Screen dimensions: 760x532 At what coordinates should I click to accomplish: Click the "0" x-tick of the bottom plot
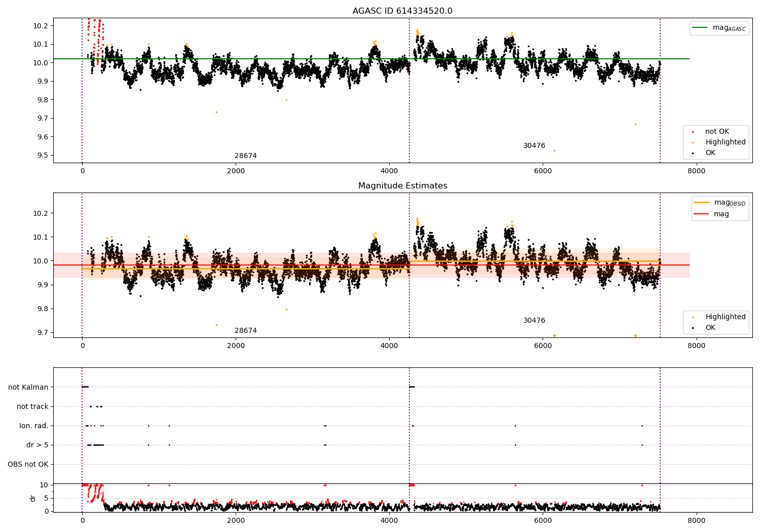(82, 521)
